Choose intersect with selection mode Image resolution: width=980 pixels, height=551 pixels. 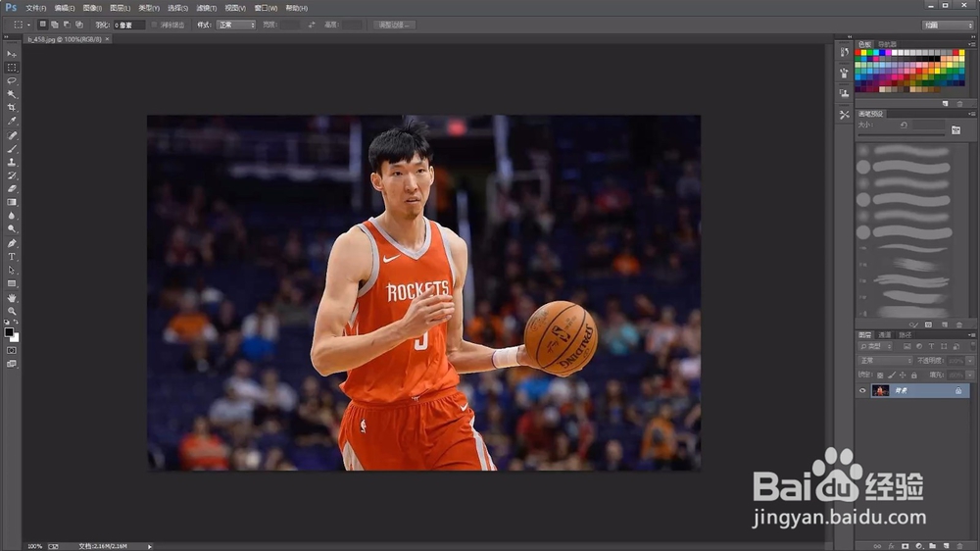pyautogui.click(x=79, y=25)
